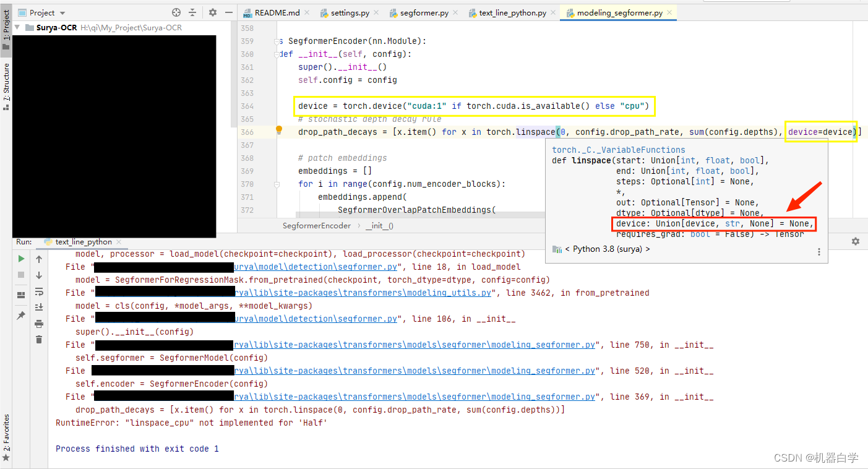Go up the stack trace with the up arrow
The height and width of the screenshot is (469, 868).
[x=39, y=259]
